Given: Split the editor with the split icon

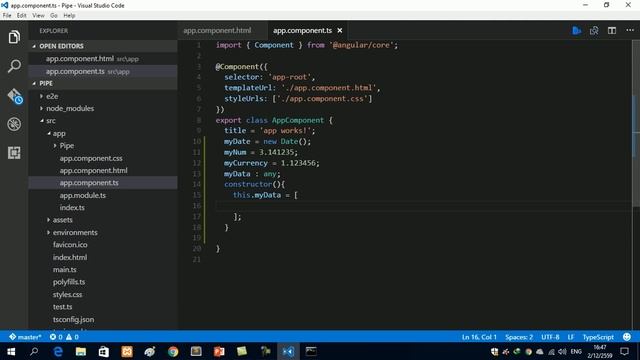Looking at the screenshot, I should pos(611,31).
